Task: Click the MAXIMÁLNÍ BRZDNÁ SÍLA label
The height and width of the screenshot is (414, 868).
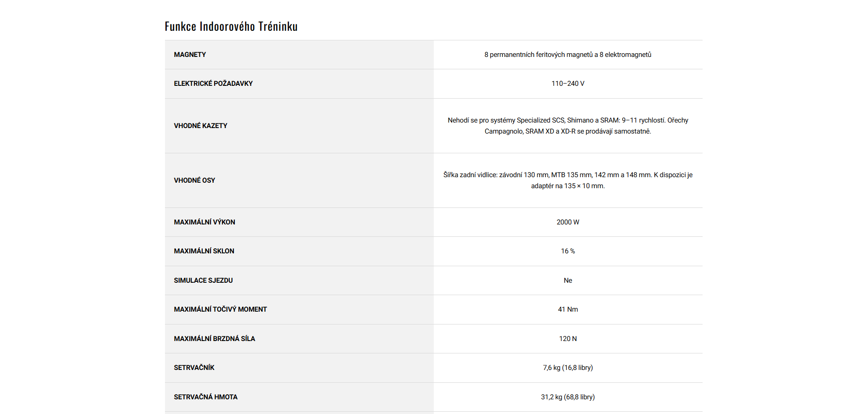Action: tap(214, 339)
